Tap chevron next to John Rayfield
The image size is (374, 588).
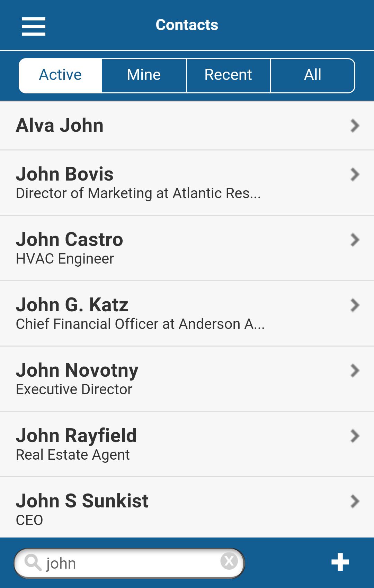click(x=355, y=436)
